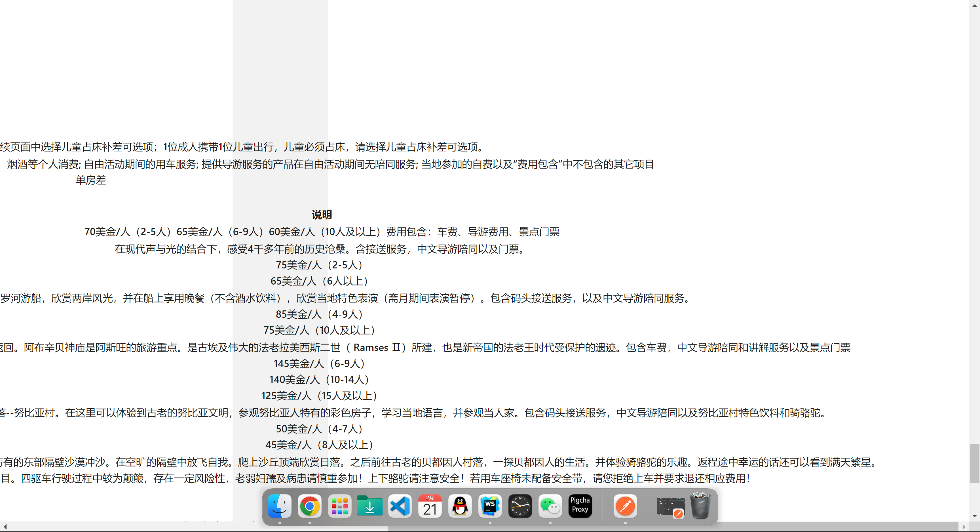This screenshot has width=980, height=532.
Task: Open the Downloads folder in the Dock
Action: point(370,506)
